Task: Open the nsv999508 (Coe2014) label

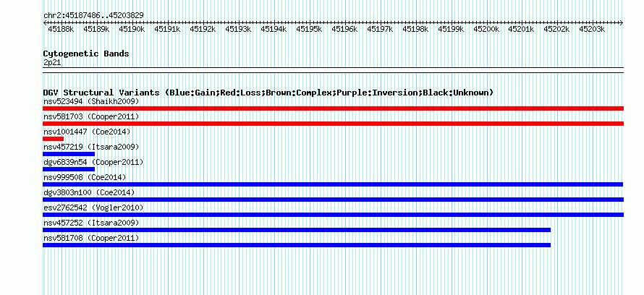Action: [x=85, y=177]
